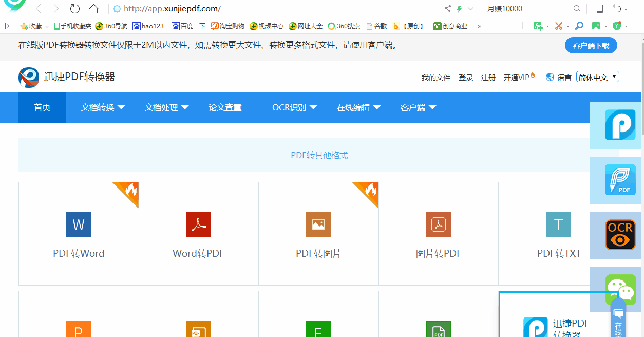
Task: Open the browser hamburger menu
Action: pyautogui.click(x=638, y=9)
